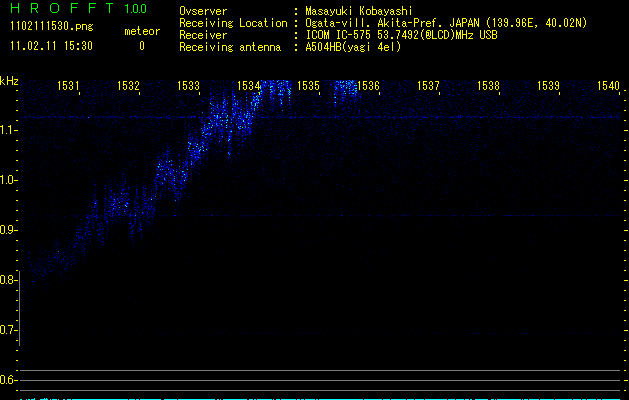Click the 1532 time marker
629x400 pixels.
coord(128,86)
